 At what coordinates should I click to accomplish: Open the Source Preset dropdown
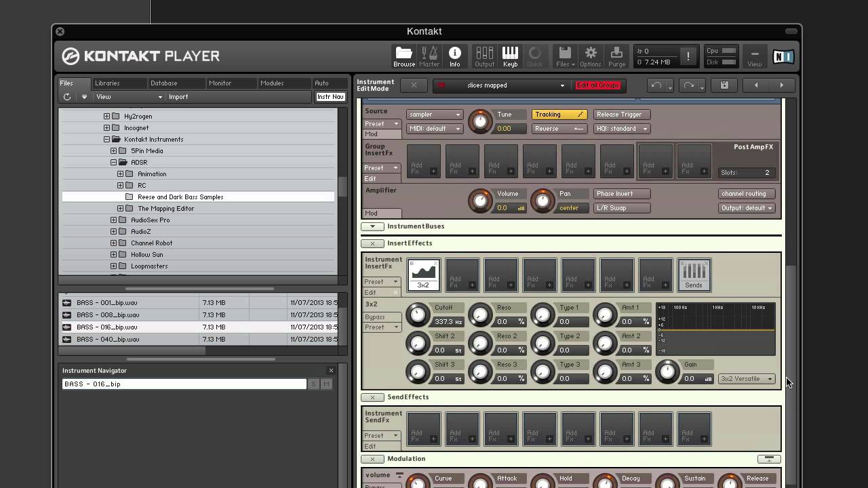coord(383,124)
